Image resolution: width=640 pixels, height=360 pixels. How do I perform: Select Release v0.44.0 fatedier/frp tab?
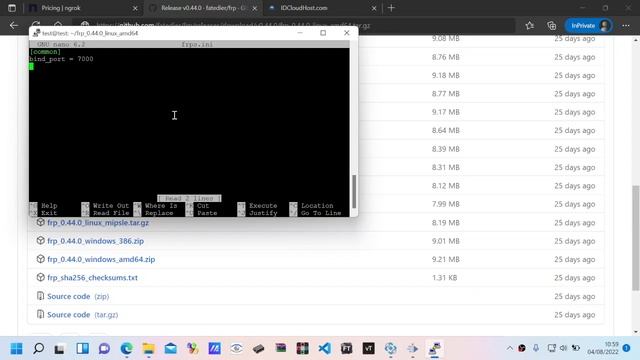[x=203, y=8]
